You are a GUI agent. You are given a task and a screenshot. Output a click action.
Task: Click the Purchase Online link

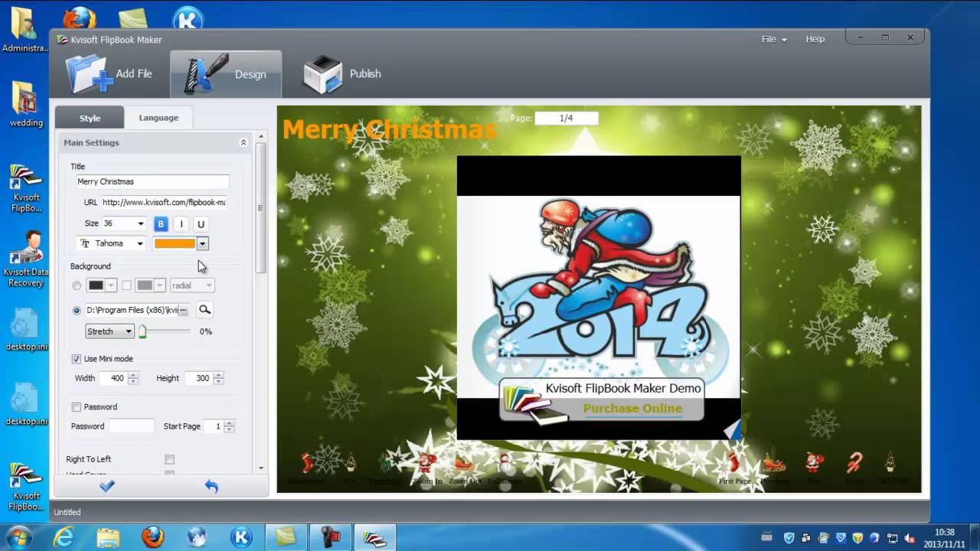pos(632,409)
